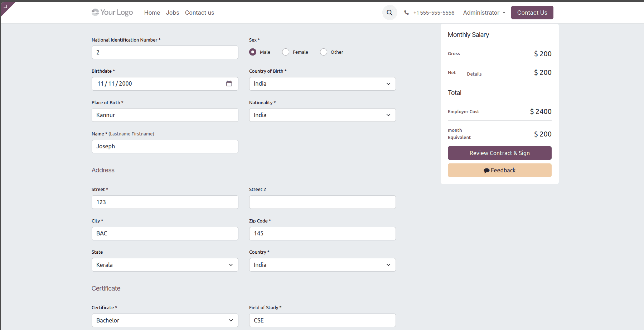This screenshot has height=330, width=644.
Task: Click the Certificate section heading
Action: 106,288
